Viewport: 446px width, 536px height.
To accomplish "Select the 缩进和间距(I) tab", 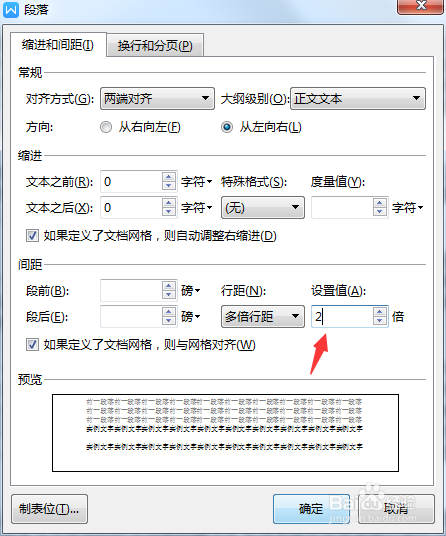I will click(x=58, y=45).
